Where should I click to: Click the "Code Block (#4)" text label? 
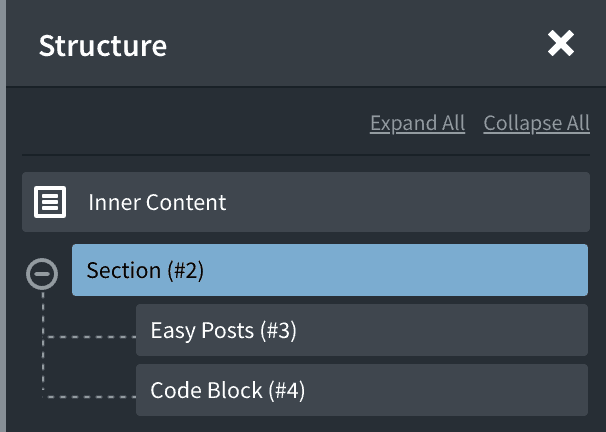pyautogui.click(x=228, y=390)
